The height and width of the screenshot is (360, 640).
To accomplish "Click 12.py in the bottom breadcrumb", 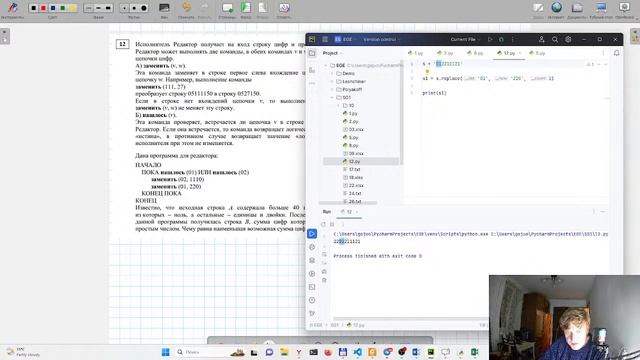I will [356, 325].
